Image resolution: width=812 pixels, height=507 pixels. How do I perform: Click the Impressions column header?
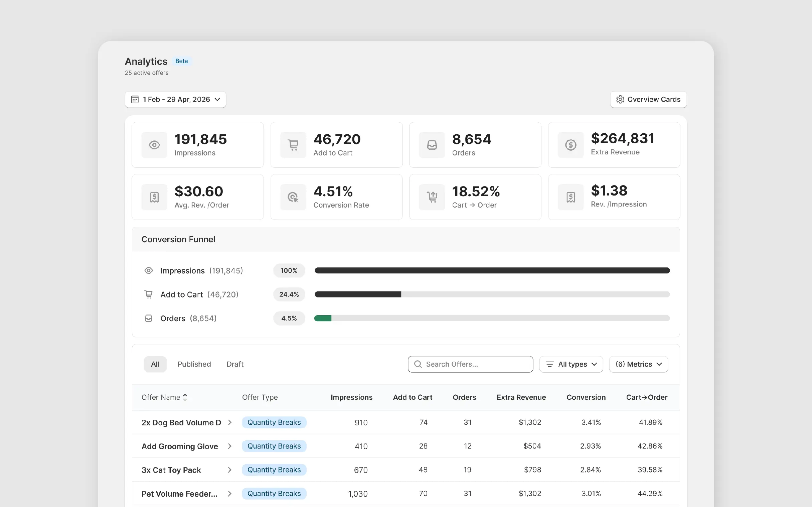click(x=351, y=397)
